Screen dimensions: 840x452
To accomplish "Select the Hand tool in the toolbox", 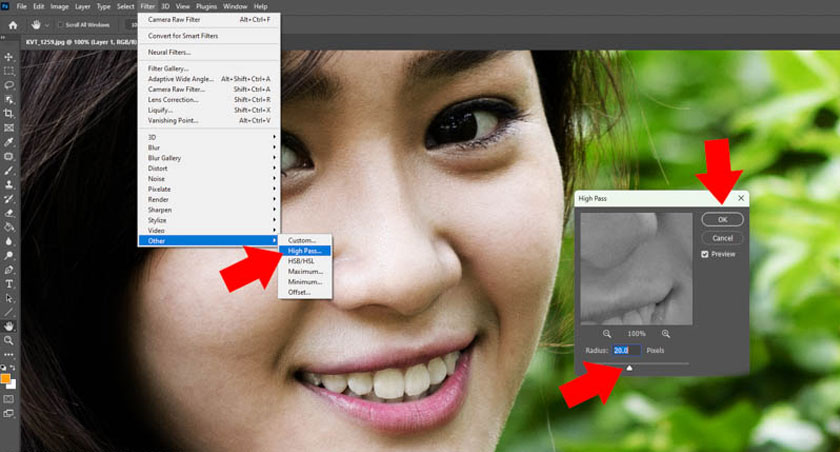I will pos(9,326).
